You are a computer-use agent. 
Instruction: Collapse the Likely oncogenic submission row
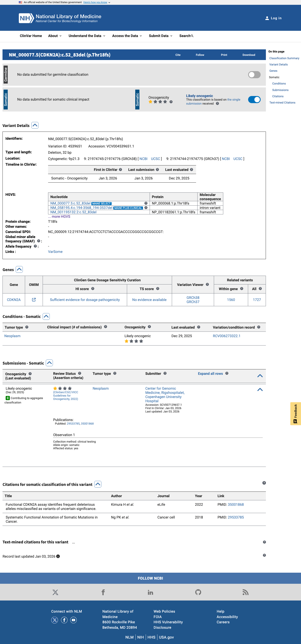(260, 389)
